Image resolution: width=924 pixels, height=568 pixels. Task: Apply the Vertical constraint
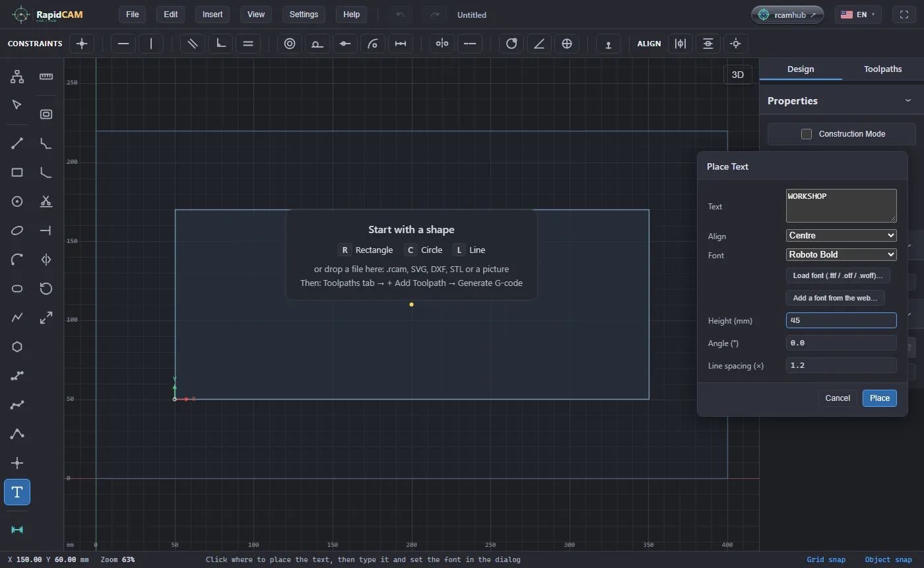tap(151, 44)
